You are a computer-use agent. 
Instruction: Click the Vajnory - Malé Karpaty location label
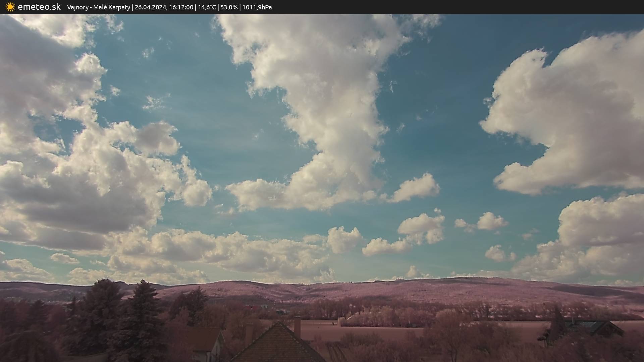[x=98, y=7]
